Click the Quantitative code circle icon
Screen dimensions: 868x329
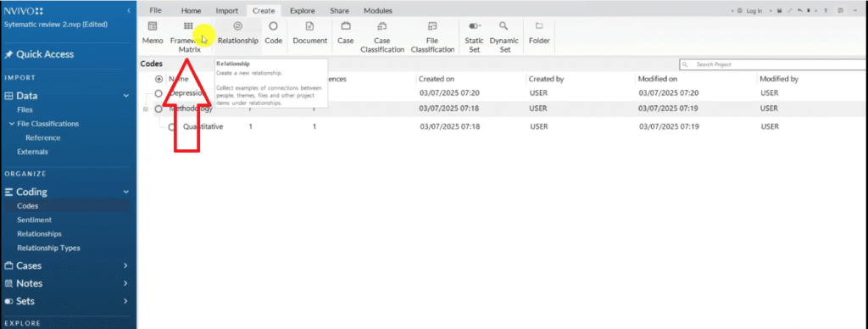(172, 127)
